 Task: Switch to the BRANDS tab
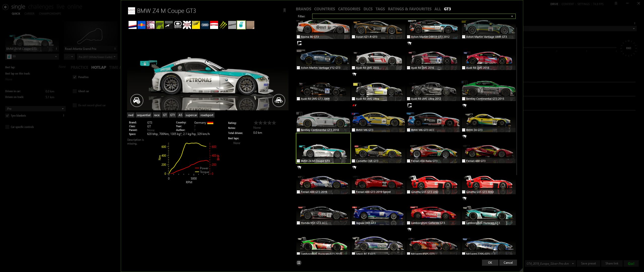[x=303, y=9]
